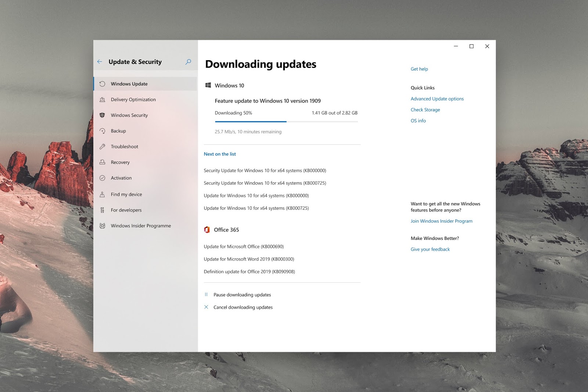Click the Downloading updates page title

point(261,64)
